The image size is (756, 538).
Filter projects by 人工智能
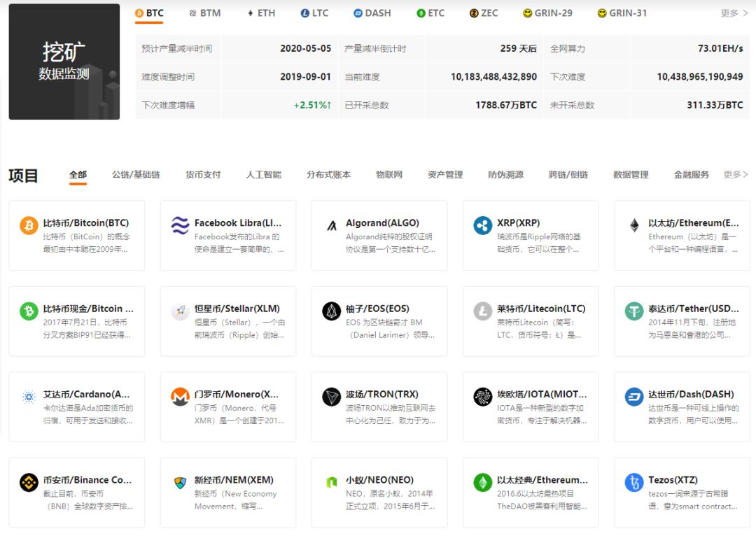click(x=264, y=174)
